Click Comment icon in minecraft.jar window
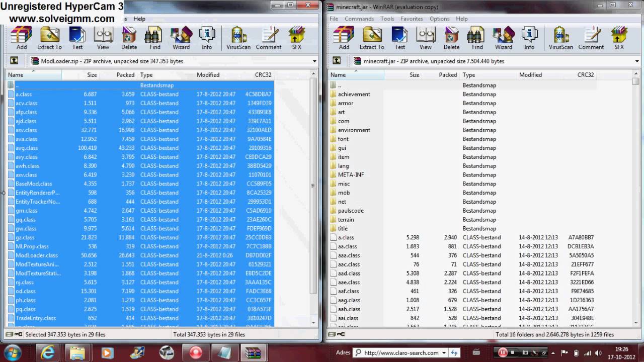The image size is (644, 362). point(591,38)
